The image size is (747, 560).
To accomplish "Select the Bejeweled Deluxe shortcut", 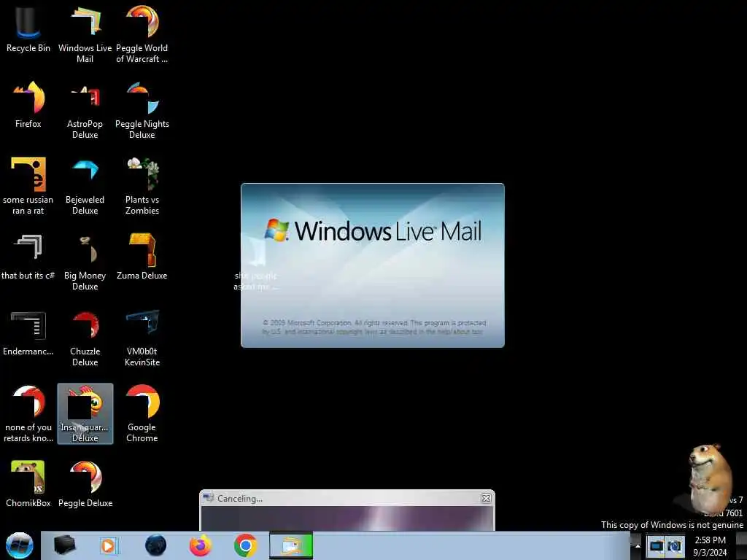I will click(85, 186).
